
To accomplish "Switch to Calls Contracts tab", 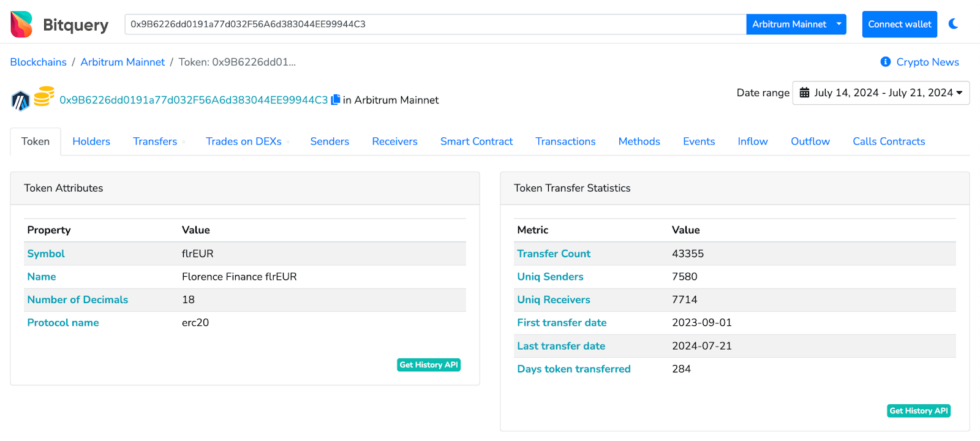I will point(889,141).
